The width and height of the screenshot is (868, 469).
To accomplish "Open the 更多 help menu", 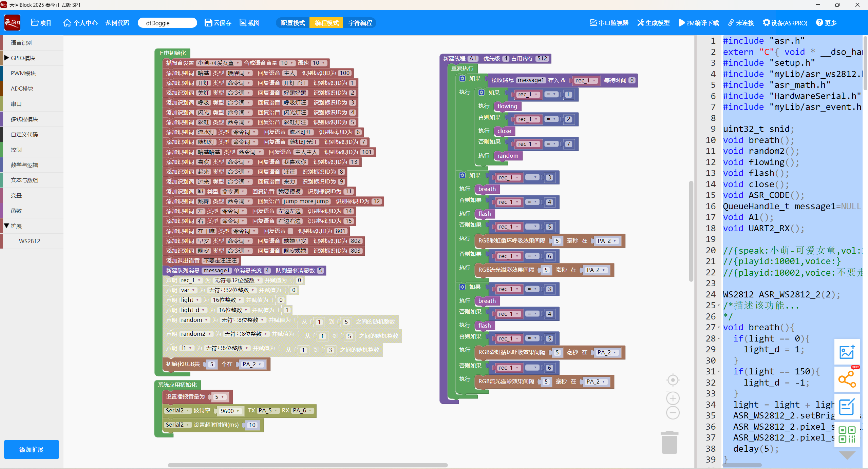I will pyautogui.click(x=826, y=23).
